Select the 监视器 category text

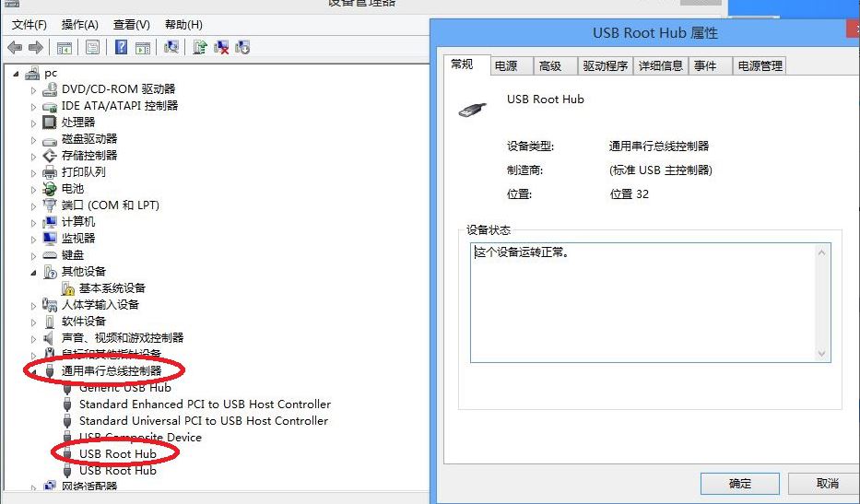[x=78, y=239]
